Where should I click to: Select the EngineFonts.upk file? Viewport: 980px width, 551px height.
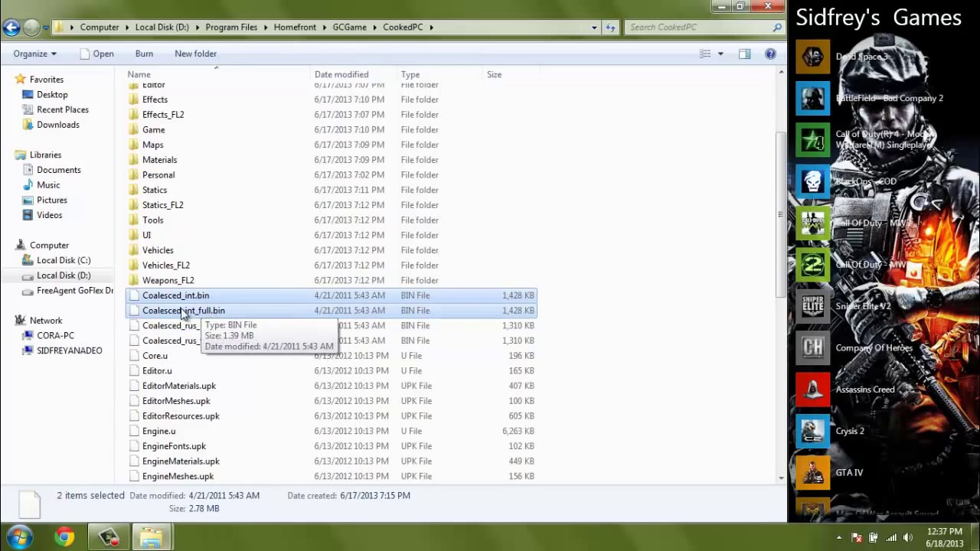point(174,446)
